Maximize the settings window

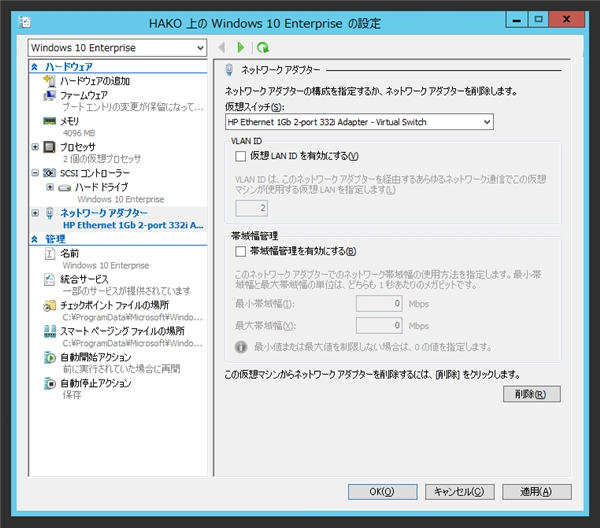[x=538, y=19]
